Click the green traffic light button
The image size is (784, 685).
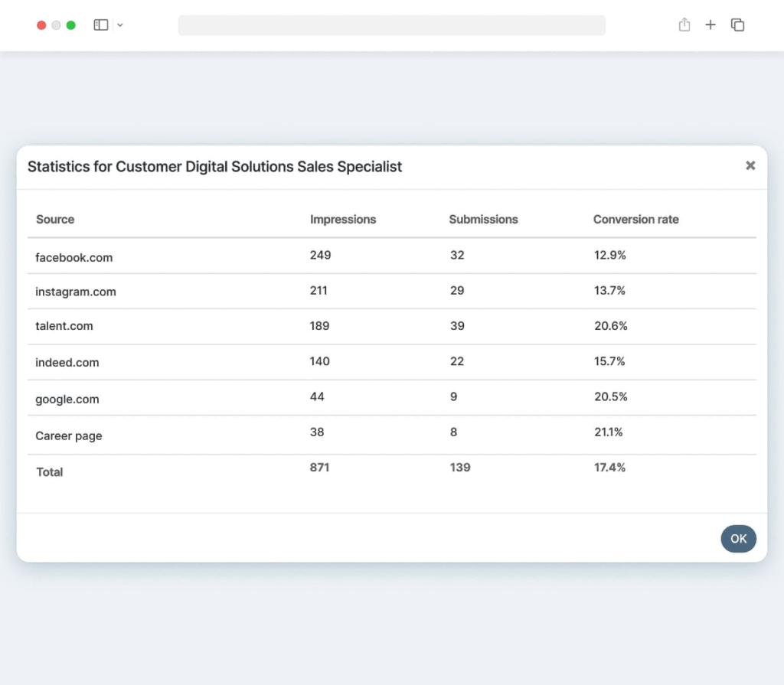(x=71, y=24)
